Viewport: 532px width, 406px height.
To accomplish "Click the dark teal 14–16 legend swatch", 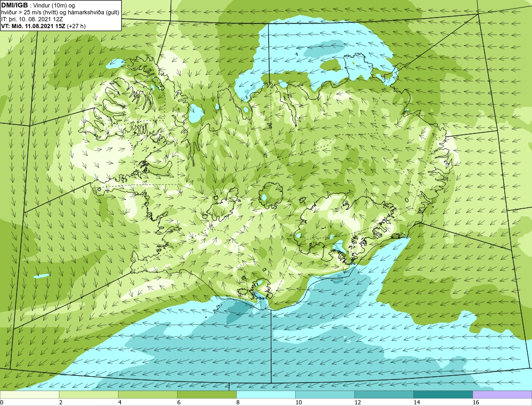I will tap(443, 394).
